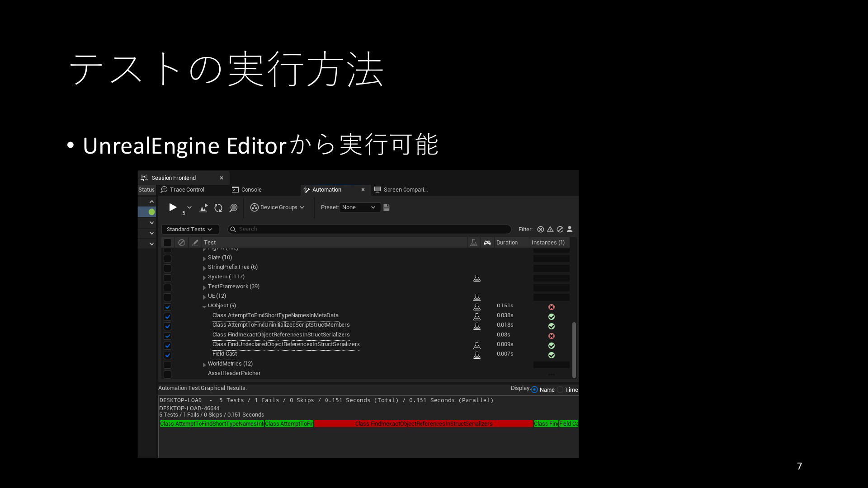Toggle the excluded tests filter icon
868x488 pixels.
click(560, 230)
